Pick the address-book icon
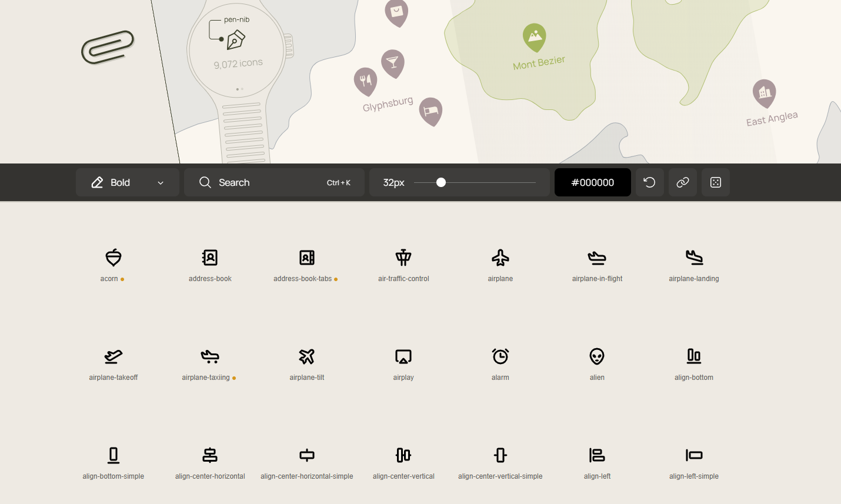Viewport: 841px width, 504px height. (x=210, y=258)
